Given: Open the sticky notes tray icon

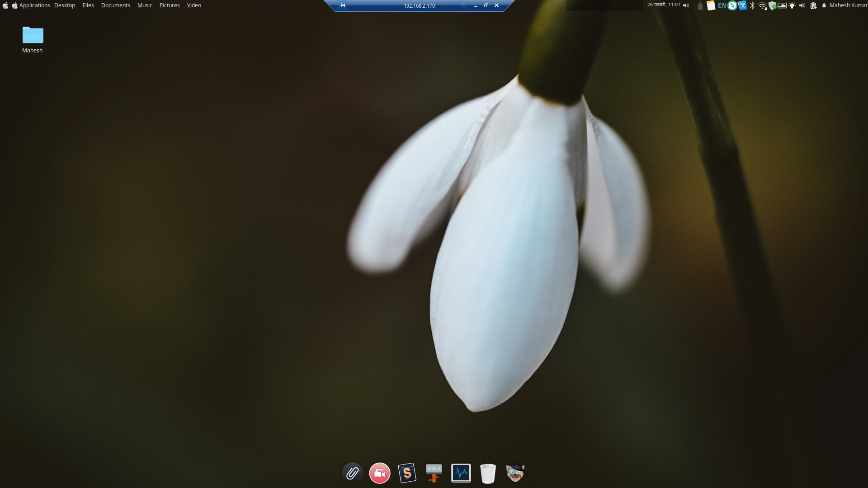Looking at the screenshot, I should [x=711, y=5].
